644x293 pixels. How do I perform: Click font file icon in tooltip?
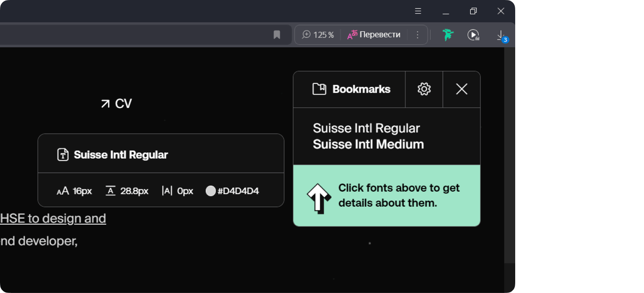point(63,155)
